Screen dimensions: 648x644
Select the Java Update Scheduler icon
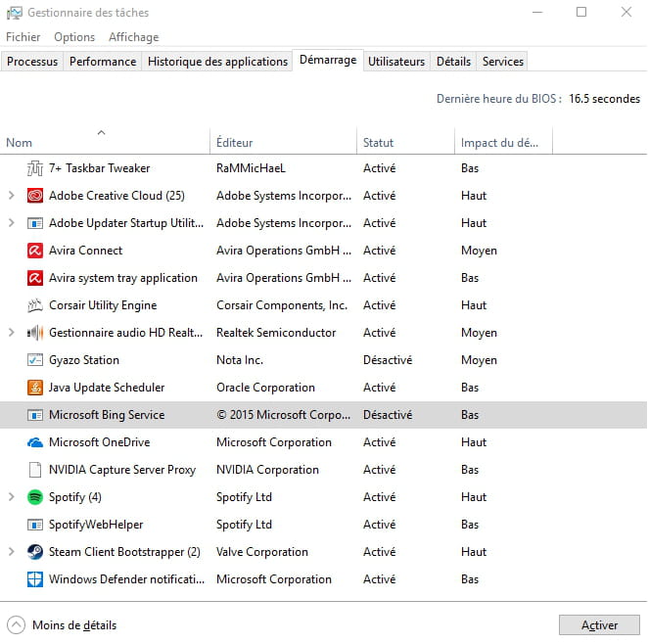35,388
